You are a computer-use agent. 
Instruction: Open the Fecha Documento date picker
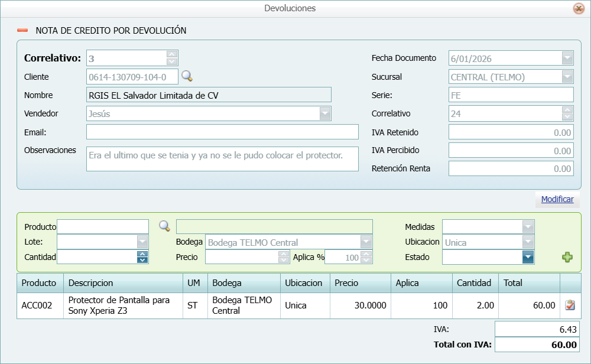(567, 57)
